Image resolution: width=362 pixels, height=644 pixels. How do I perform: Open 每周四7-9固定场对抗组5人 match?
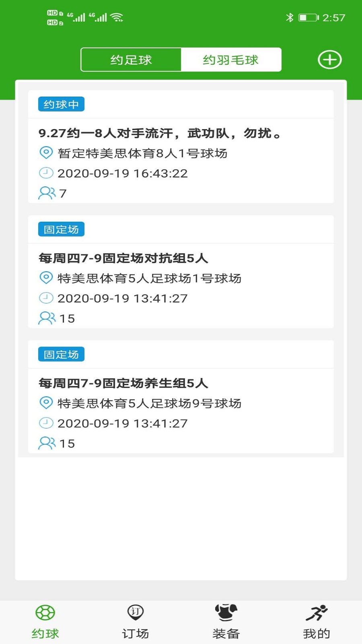point(123,258)
